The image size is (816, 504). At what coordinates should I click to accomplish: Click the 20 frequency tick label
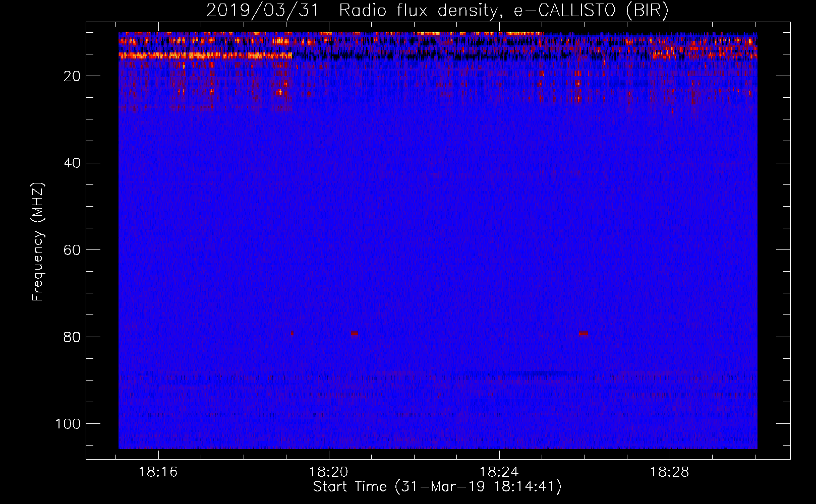(x=73, y=76)
